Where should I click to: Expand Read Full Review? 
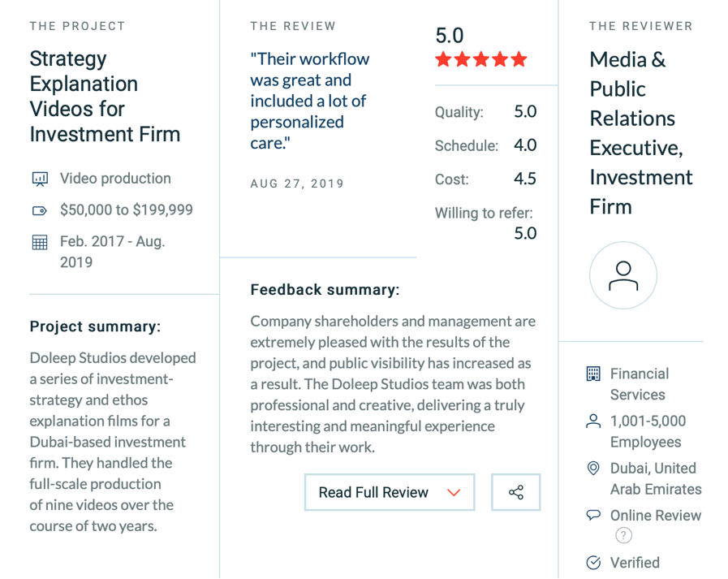pyautogui.click(x=390, y=492)
